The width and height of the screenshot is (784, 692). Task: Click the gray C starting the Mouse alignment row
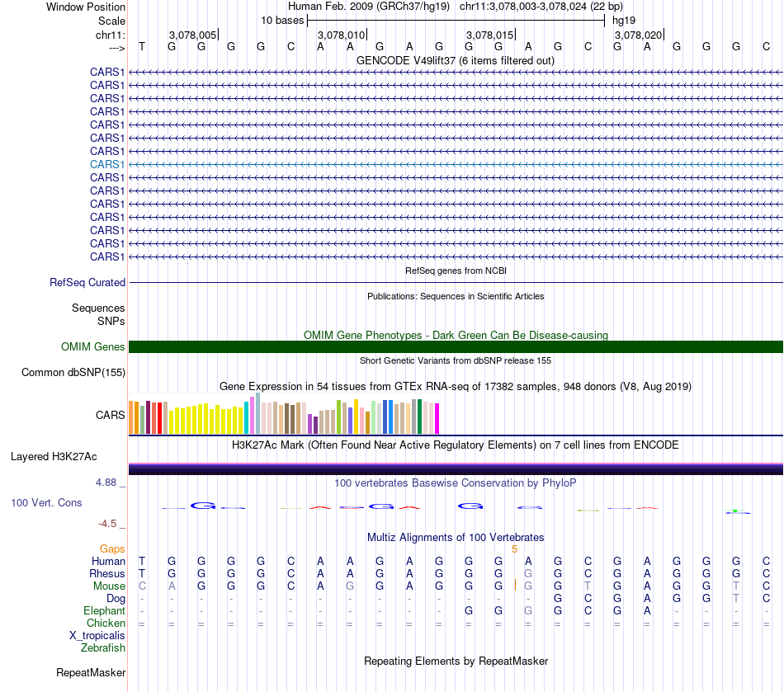click(x=142, y=586)
